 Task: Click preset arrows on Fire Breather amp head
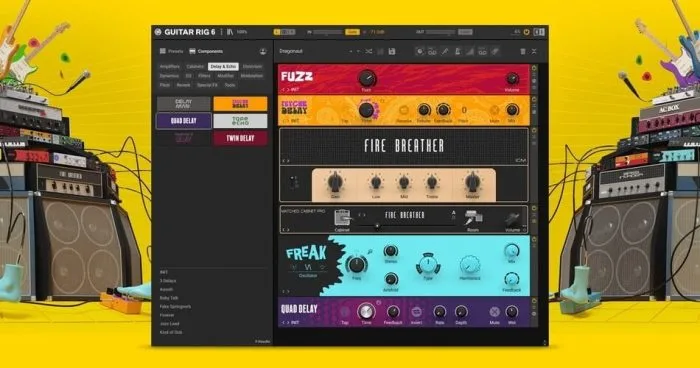point(286,161)
